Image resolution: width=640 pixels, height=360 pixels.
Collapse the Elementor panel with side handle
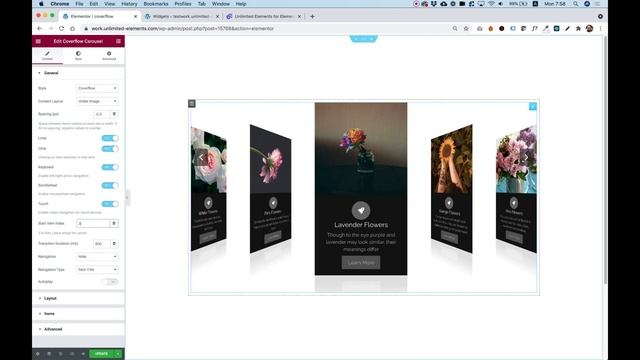127,198
